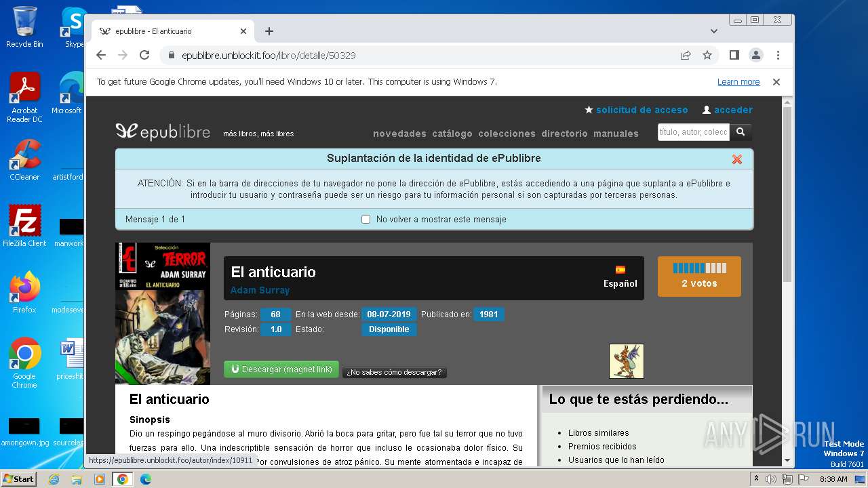The height and width of the screenshot is (488, 868).
Task: Click acceder to log in
Action: 727,110
